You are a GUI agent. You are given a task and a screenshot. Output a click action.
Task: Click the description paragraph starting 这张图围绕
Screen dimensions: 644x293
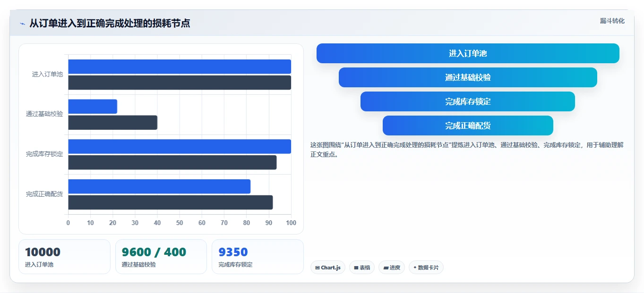(x=467, y=150)
